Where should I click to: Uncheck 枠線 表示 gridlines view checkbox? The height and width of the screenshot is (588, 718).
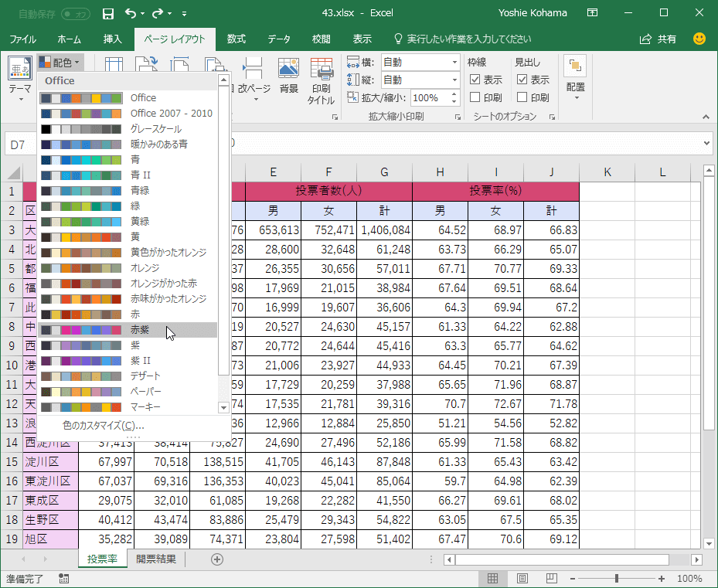click(x=475, y=80)
